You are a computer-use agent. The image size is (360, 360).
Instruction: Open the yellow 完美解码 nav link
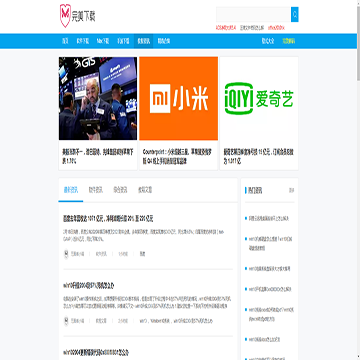[289, 41]
